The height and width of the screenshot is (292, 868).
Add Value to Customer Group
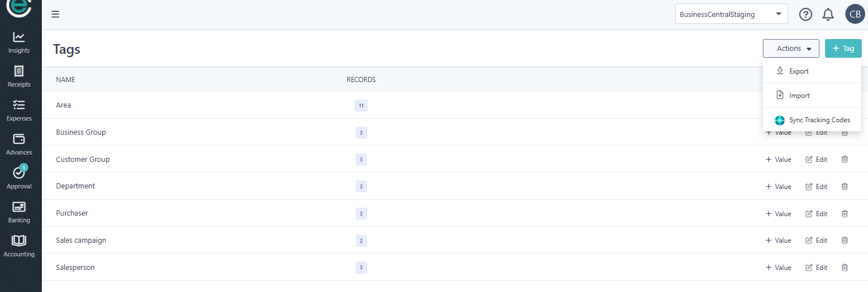coord(778,160)
